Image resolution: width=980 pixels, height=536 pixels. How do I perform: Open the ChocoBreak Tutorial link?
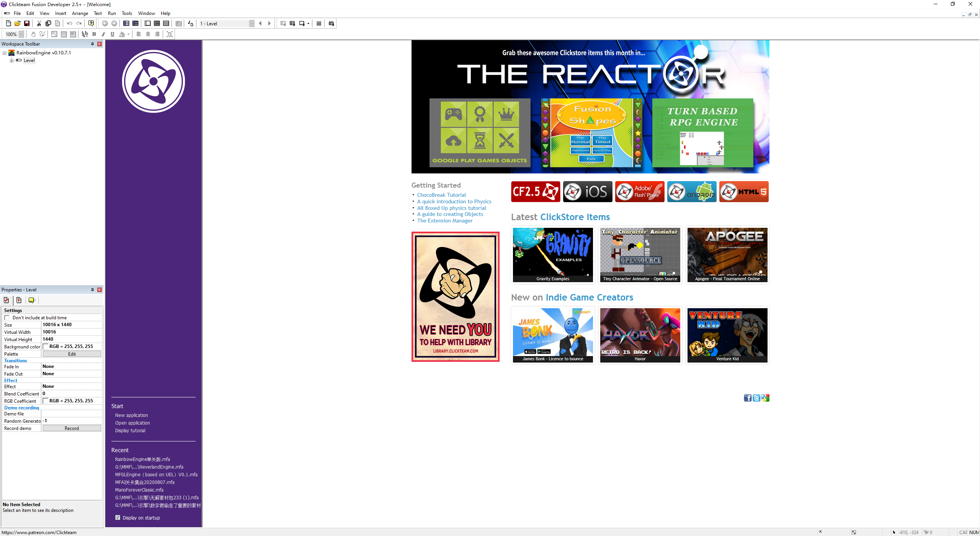tap(441, 195)
